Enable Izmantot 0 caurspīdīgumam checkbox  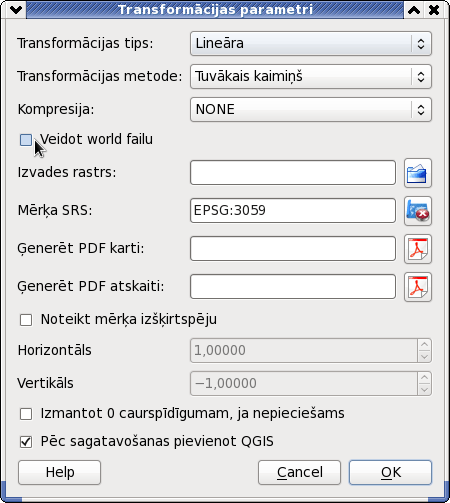pos(26,414)
